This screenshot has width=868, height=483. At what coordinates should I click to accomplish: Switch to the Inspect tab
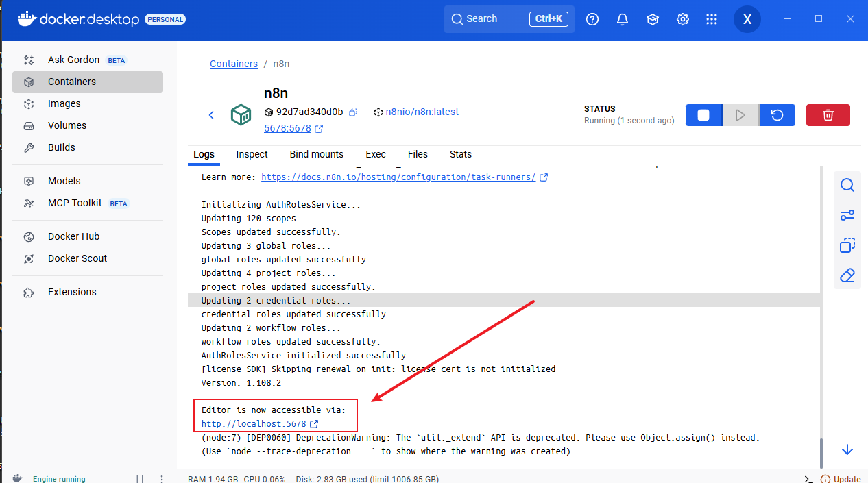pyautogui.click(x=252, y=154)
